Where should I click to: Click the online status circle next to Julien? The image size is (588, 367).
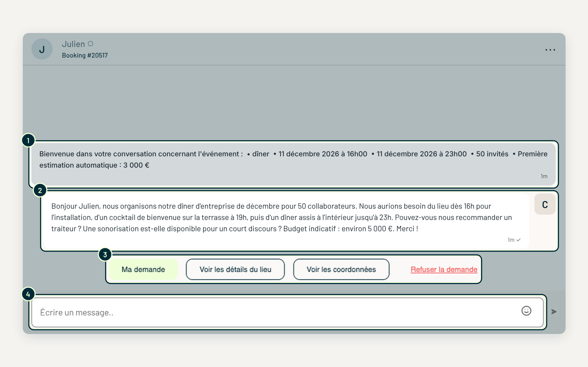point(90,44)
